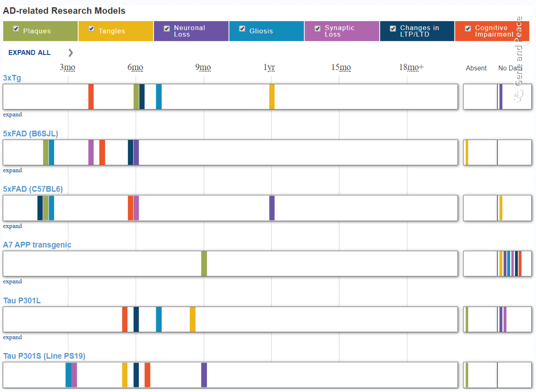This screenshot has width=536, height=392.
Task: Click the 15mo timeline label
Action: point(341,67)
